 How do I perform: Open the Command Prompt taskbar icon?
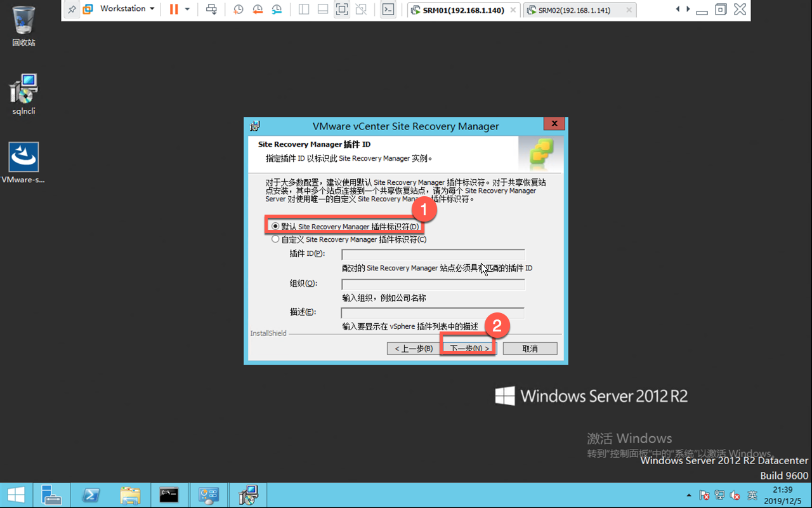click(x=169, y=495)
